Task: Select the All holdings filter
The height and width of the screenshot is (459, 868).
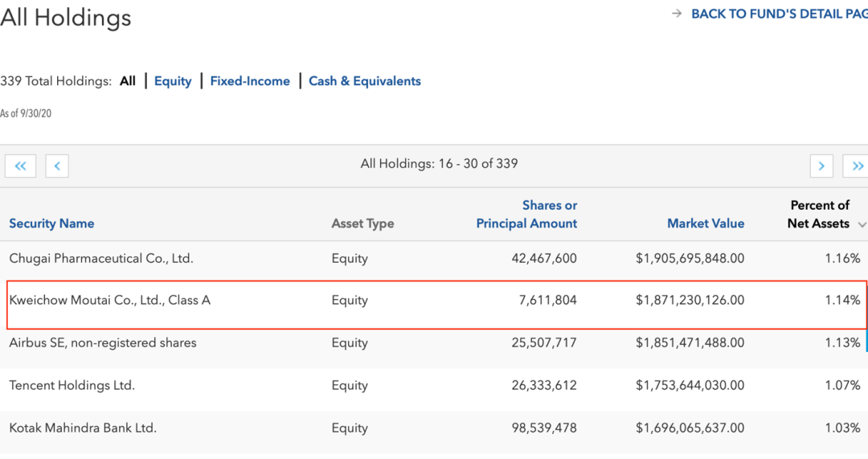Action: [128, 81]
